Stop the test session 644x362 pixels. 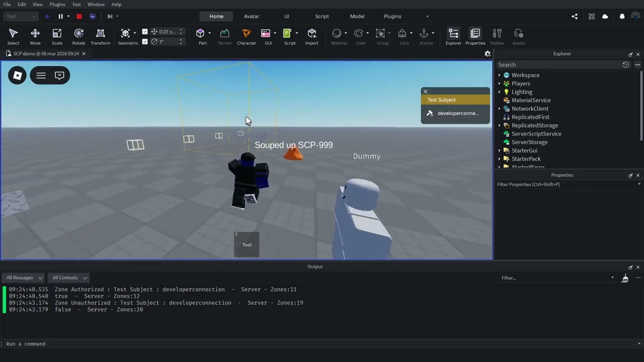[79, 17]
